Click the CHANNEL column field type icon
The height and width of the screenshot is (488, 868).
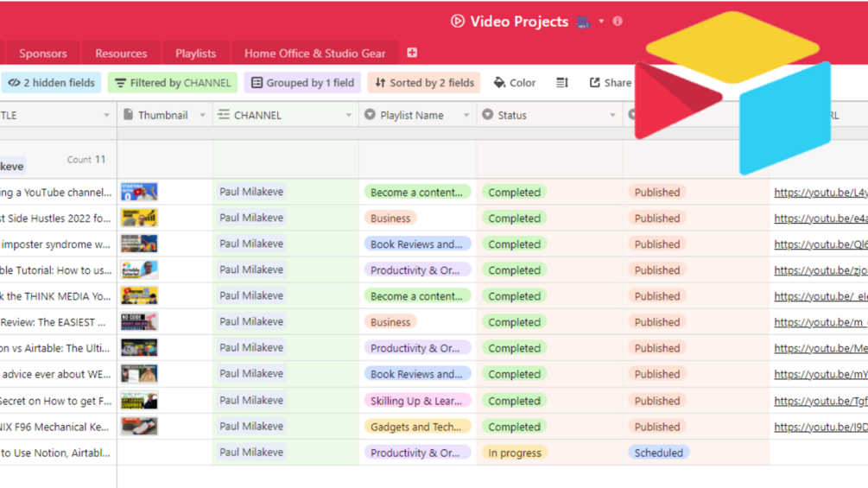(224, 115)
